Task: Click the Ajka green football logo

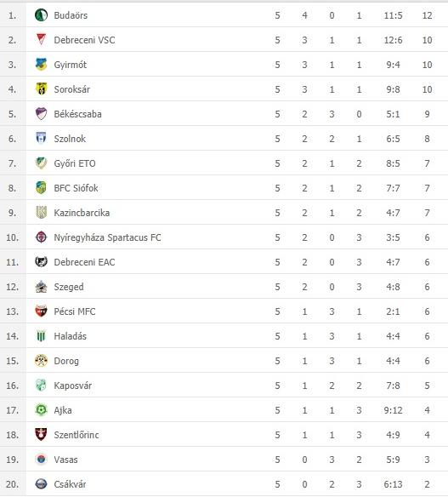Action: 41,410
